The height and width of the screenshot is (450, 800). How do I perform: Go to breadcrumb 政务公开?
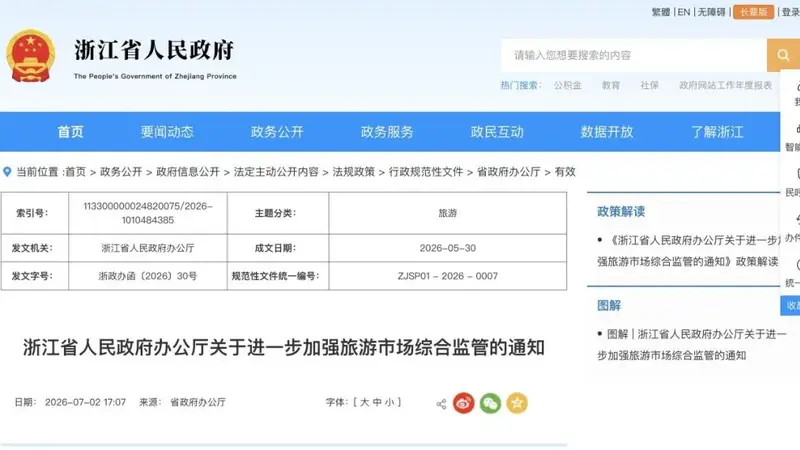[x=121, y=172]
